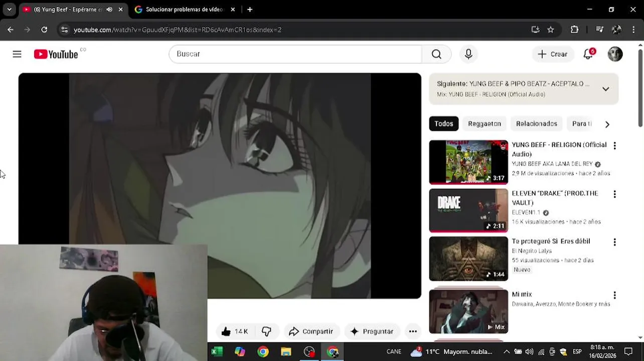The width and height of the screenshot is (644, 361).
Task: Open system volume control in tray
Action: 529,352
